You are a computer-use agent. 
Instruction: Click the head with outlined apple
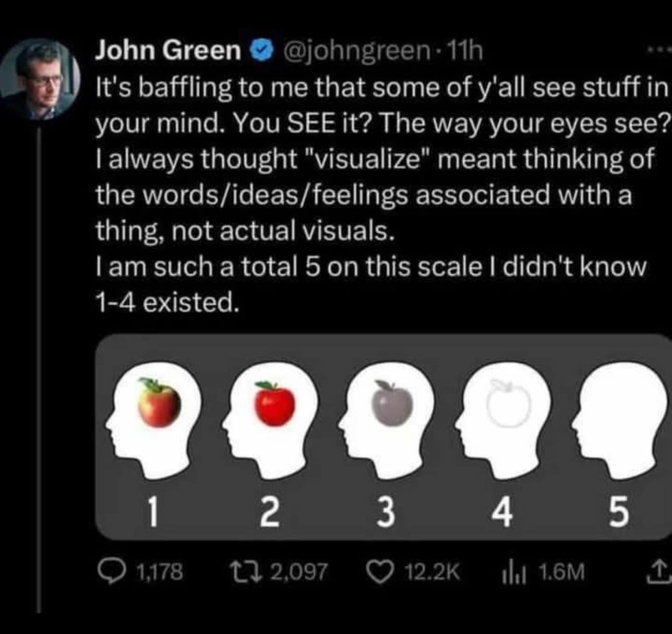tap(501, 421)
